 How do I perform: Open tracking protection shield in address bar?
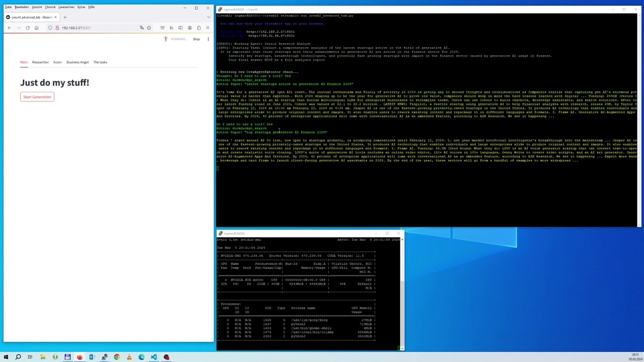pyautogui.click(x=50, y=28)
